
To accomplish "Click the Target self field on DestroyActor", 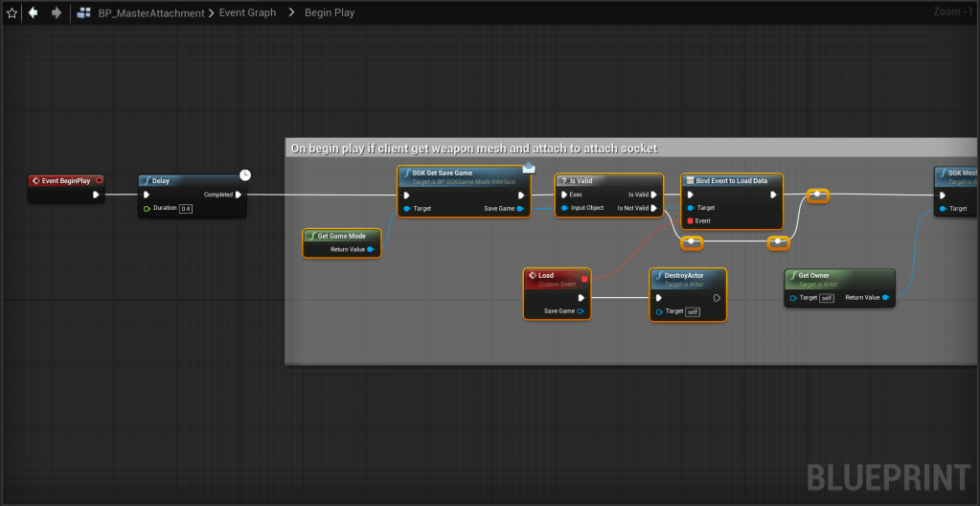I will 693,311.
